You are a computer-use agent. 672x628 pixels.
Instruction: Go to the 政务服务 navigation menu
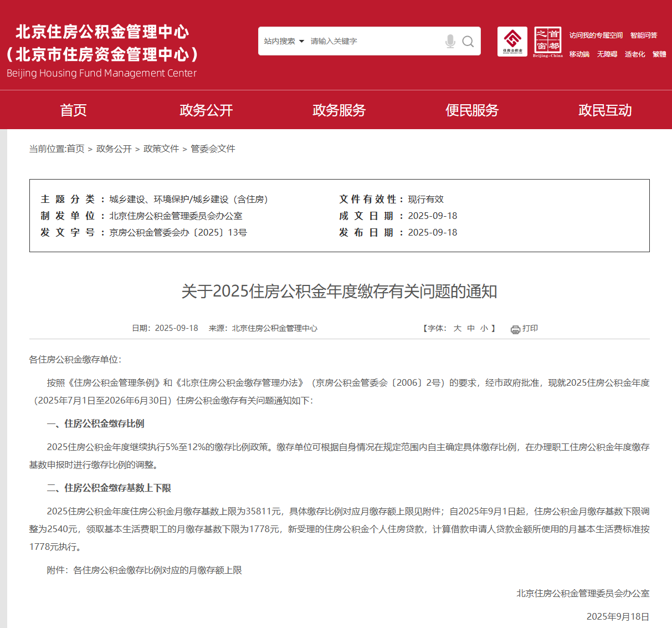[339, 110]
